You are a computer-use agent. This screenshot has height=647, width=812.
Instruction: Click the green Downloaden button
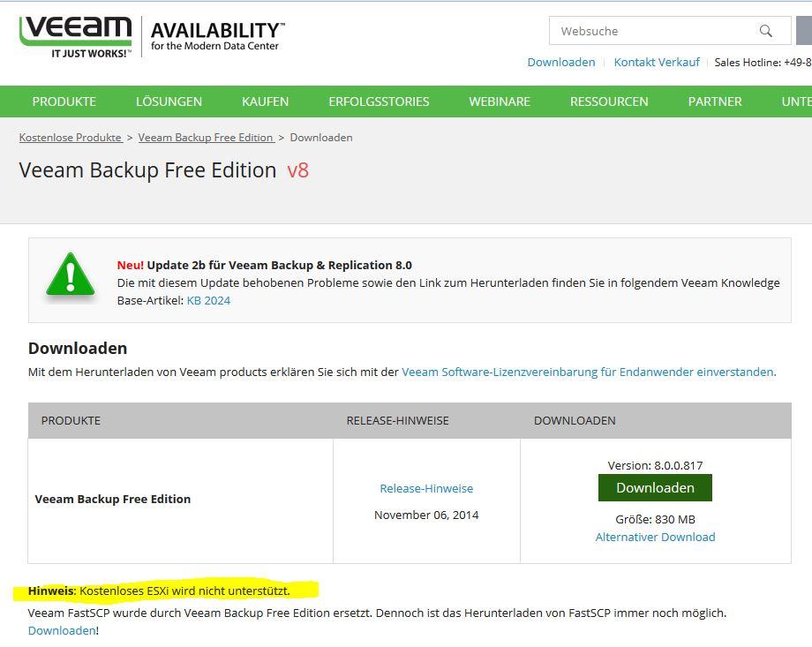(x=655, y=487)
